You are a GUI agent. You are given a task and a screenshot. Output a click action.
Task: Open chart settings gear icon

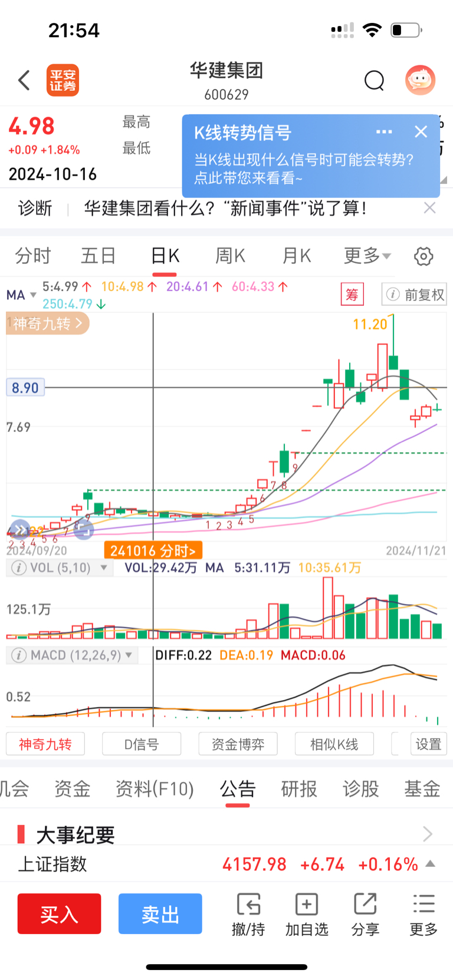point(424,256)
